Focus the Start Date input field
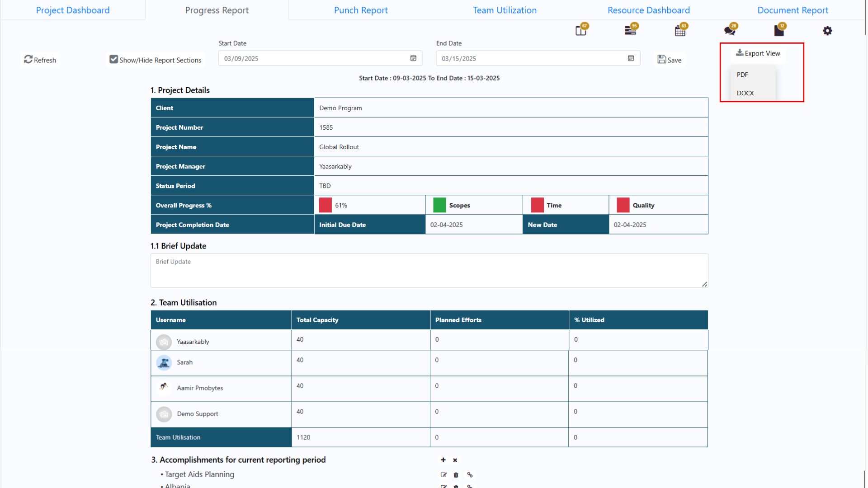 pyautogui.click(x=320, y=58)
